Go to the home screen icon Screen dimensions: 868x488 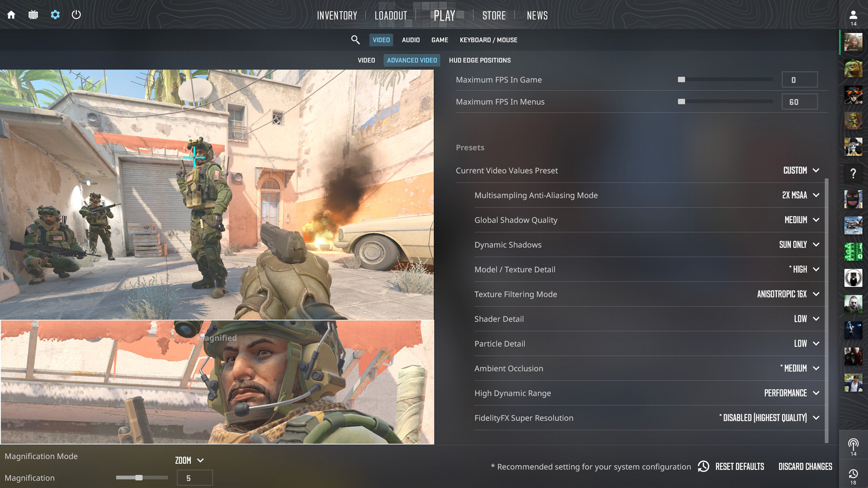pos(11,15)
